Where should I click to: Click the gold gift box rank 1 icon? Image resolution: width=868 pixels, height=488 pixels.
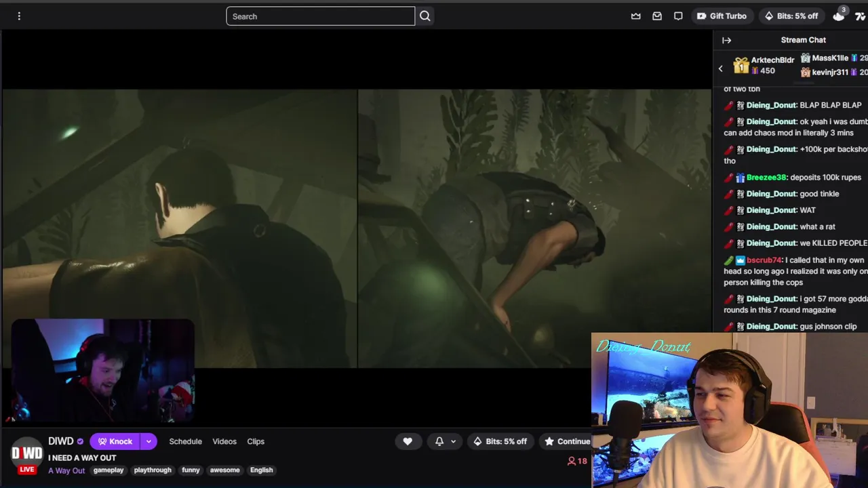click(741, 65)
